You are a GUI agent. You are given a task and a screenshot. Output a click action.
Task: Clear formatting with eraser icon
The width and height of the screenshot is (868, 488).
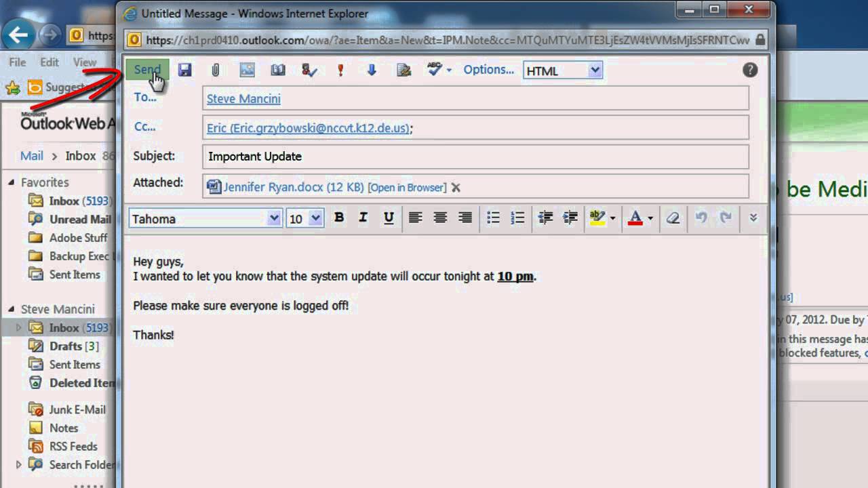coord(673,218)
